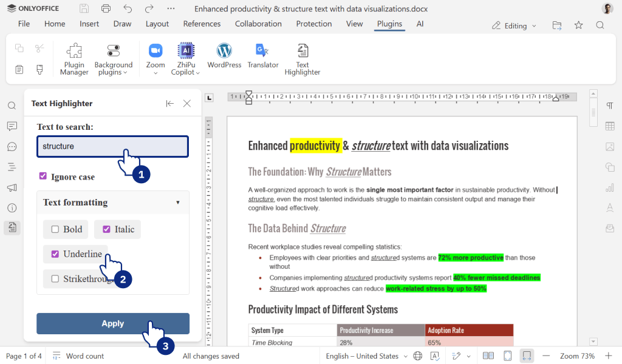Click inside the Text to search field
622x364 pixels.
[x=112, y=146]
